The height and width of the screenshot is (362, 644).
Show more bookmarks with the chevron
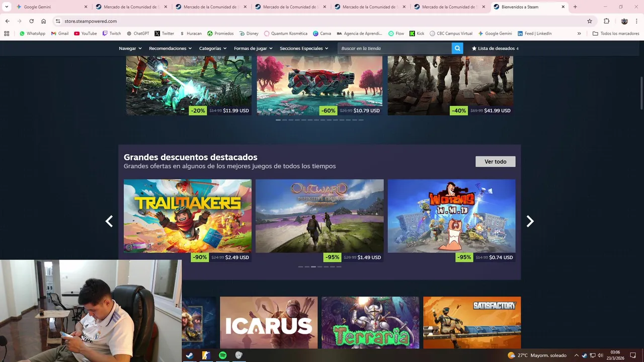[x=579, y=34]
